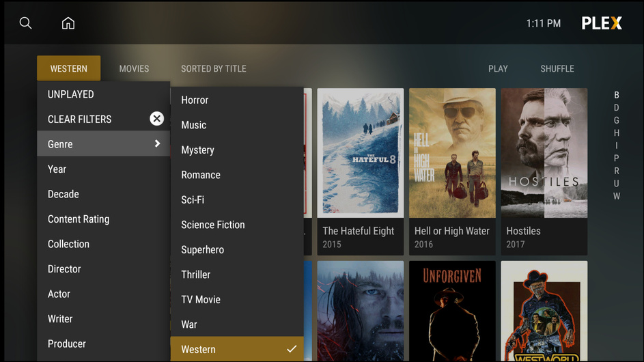The width and height of the screenshot is (644, 362).
Task: Choose Science Fiction genre
Action: pos(237,225)
